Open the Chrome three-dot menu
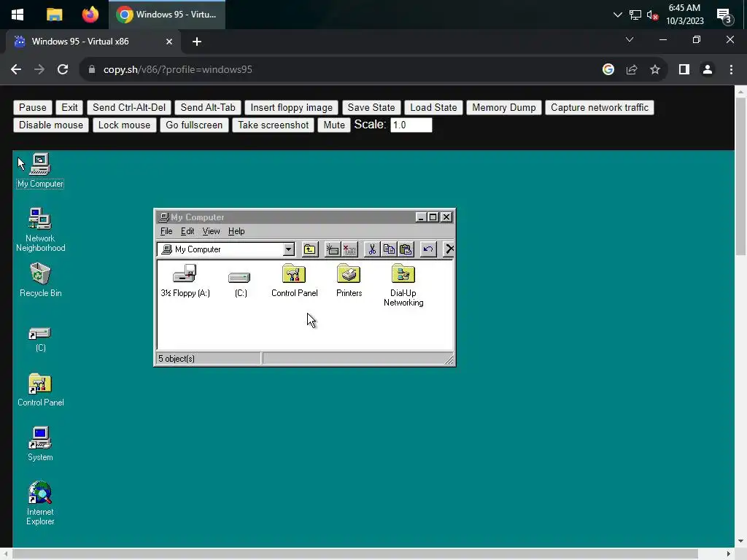747x560 pixels. (731, 69)
